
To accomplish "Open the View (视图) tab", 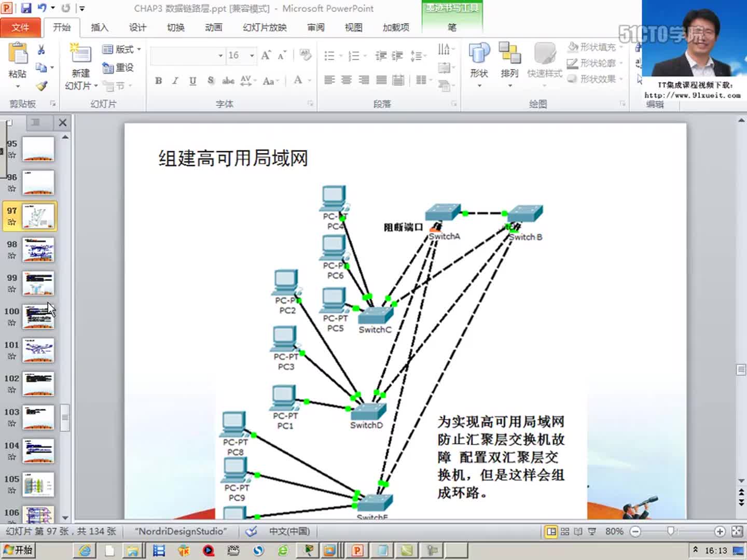I will pyautogui.click(x=353, y=27).
